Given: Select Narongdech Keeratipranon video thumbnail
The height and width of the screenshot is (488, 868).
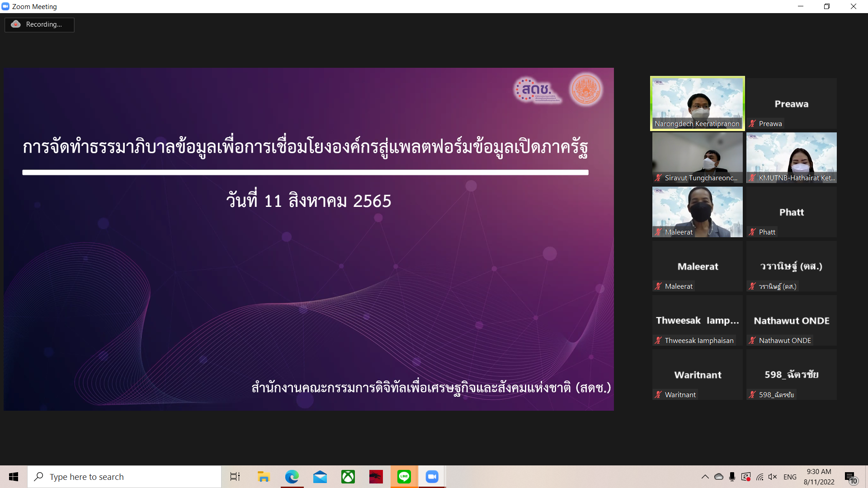Looking at the screenshot, I should tap(697, 103).
